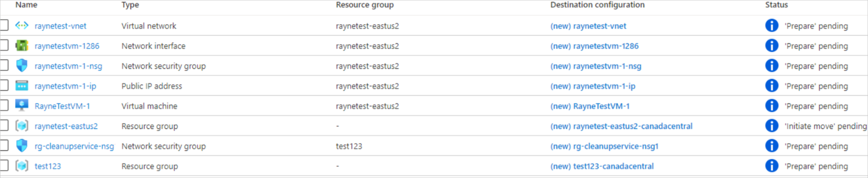Check the box for raynetest-vnet row
The image size is (868, 178).
click(x=4, y=25)
